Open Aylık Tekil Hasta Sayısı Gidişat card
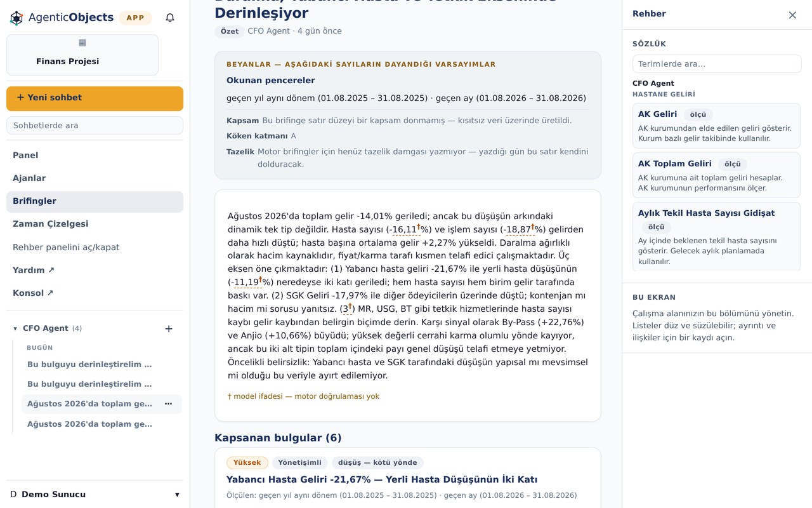Viewport: 812px width, 508px height. pos(717,236)
